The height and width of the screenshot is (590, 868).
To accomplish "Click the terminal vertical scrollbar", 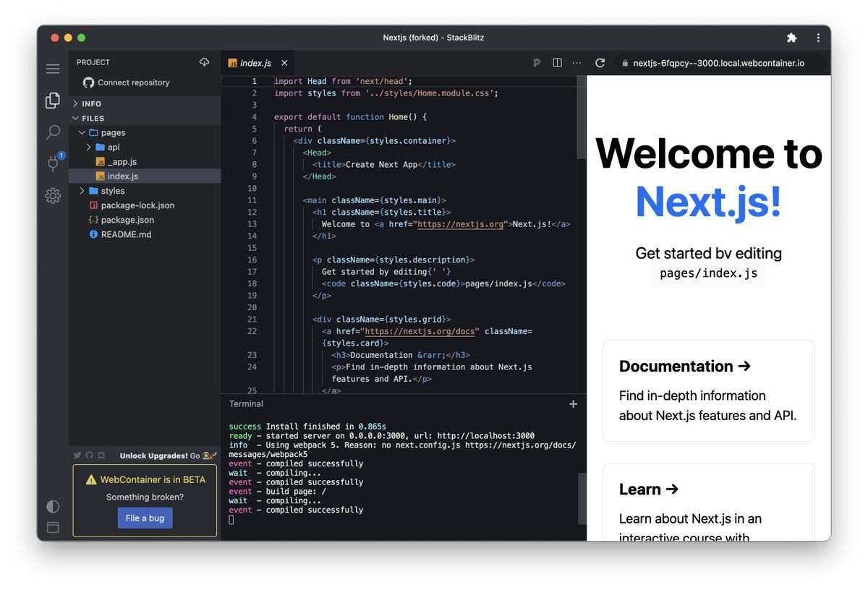I will tap(582, 497).
